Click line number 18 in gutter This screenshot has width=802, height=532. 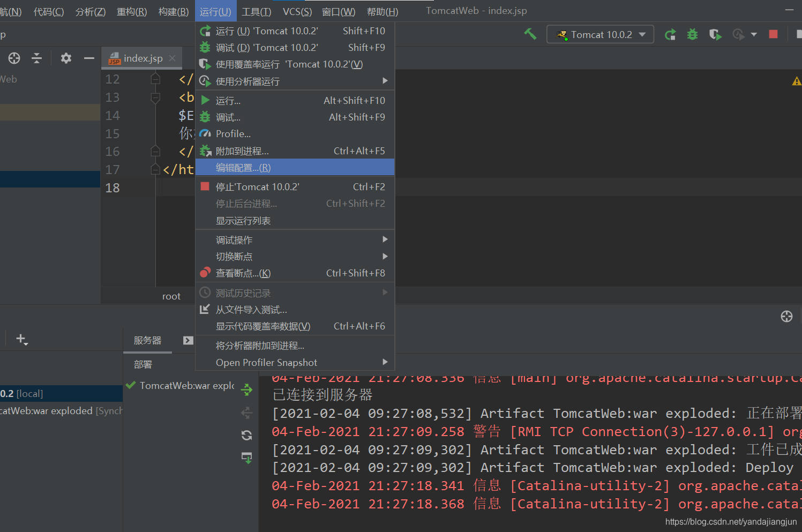click(113, 188)
